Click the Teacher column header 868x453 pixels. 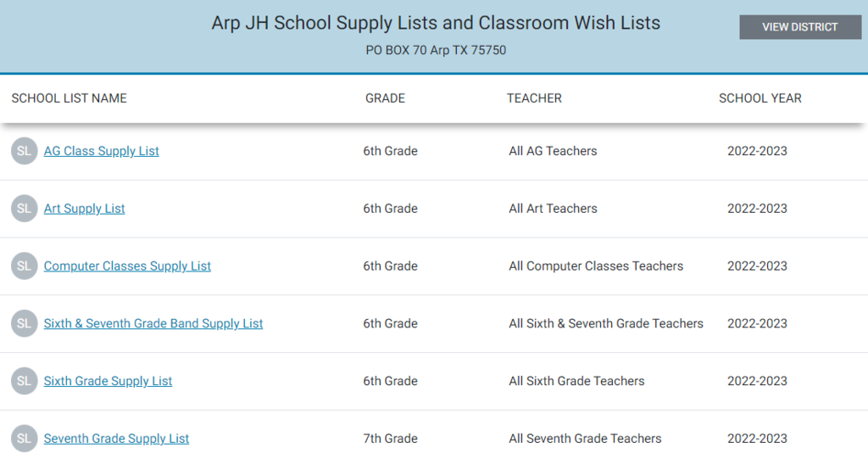534,98
